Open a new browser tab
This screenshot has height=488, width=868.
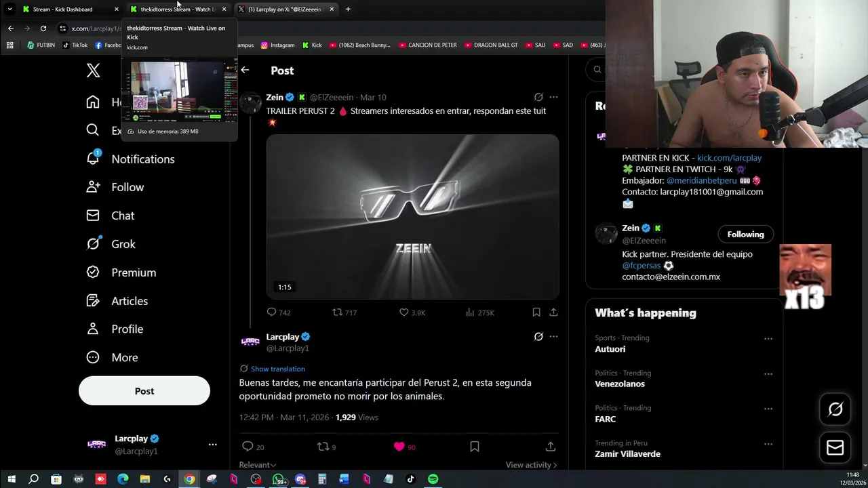coord(348,9)
